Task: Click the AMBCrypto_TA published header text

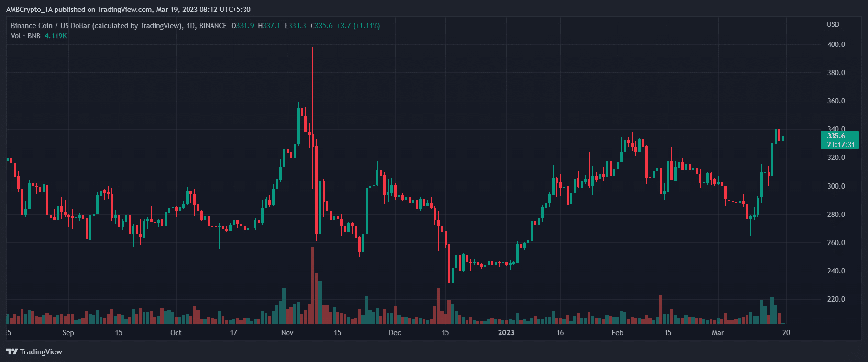Action: coord(128,10)
